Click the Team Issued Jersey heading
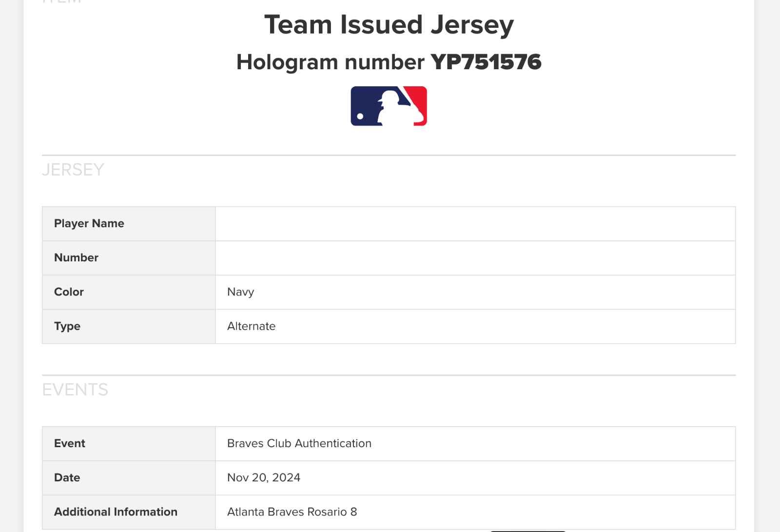780x532 pixels. coord(389,25)
